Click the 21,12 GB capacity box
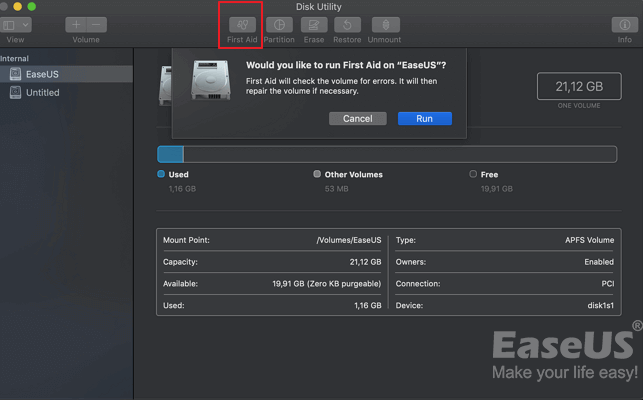643x400 pixels. (577, 87)
